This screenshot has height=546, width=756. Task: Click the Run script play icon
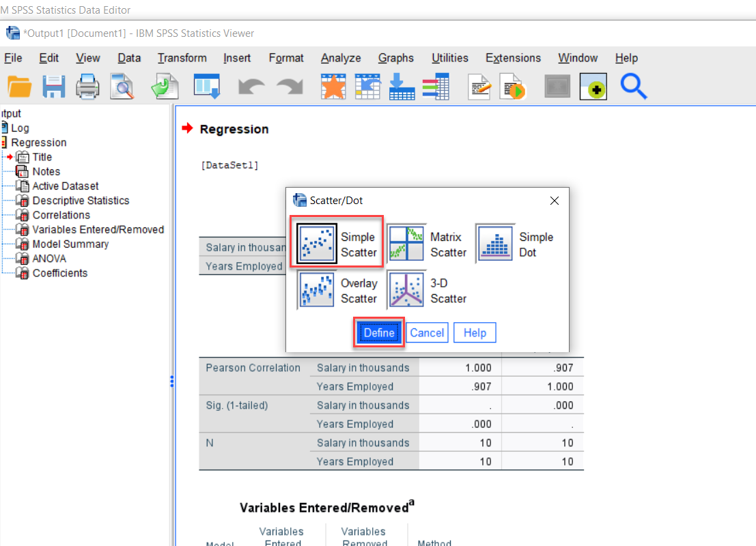(x=512, y=87)
